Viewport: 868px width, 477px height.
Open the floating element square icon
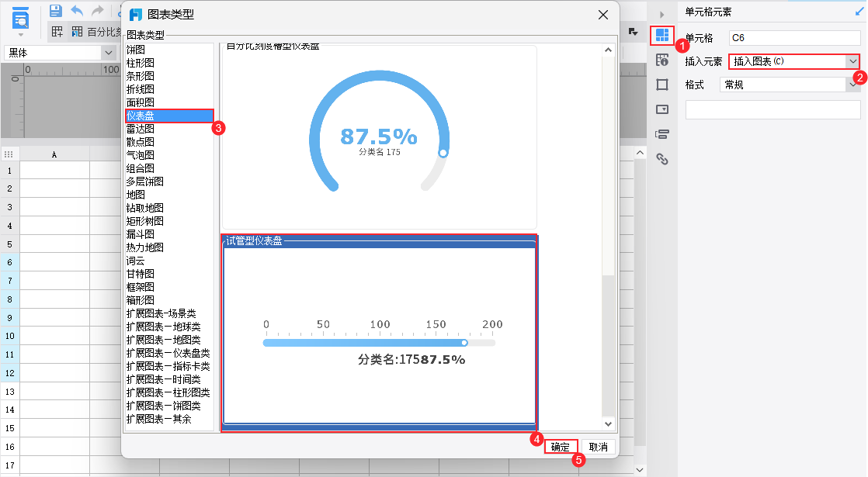[662, 85]
